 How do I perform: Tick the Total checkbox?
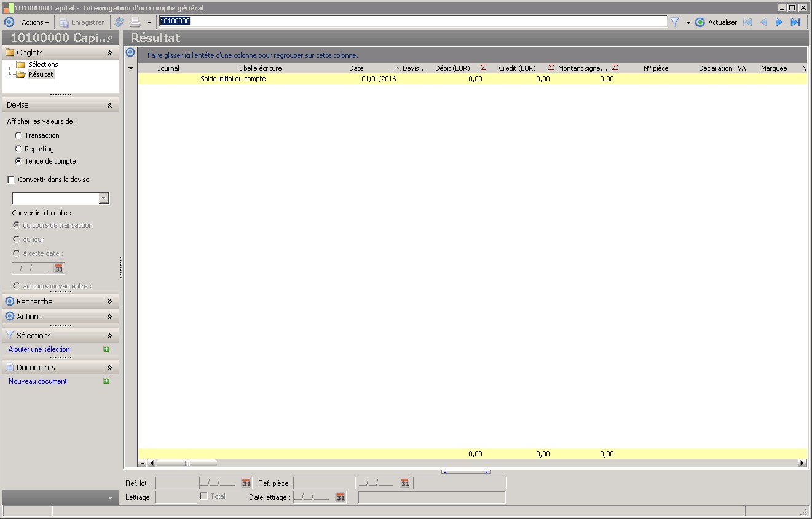click(x=203, y=496)
